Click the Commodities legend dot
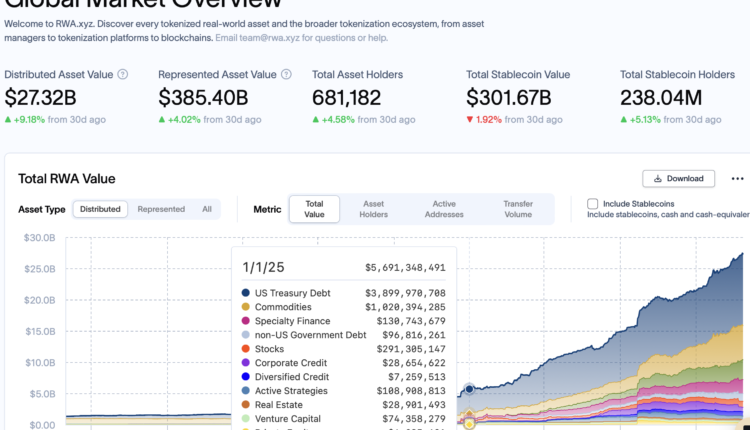The height and width of the screenshot is (430, 750). point(246,307)
